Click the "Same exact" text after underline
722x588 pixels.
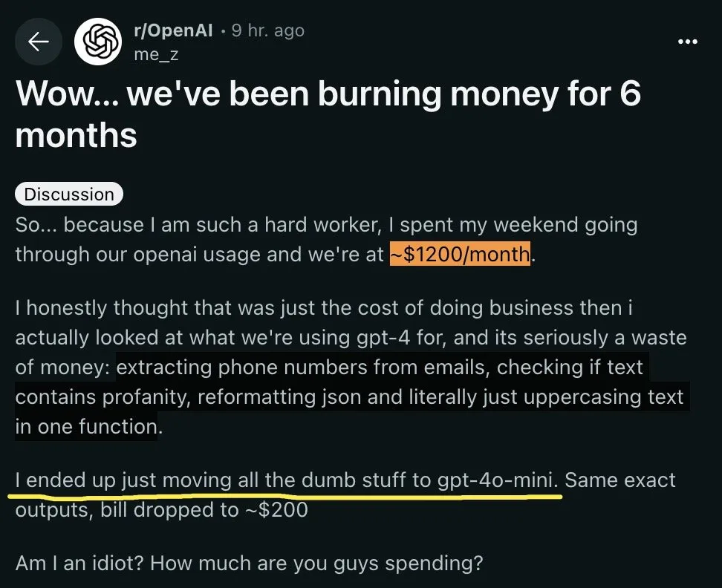click(x=620, y=480)
